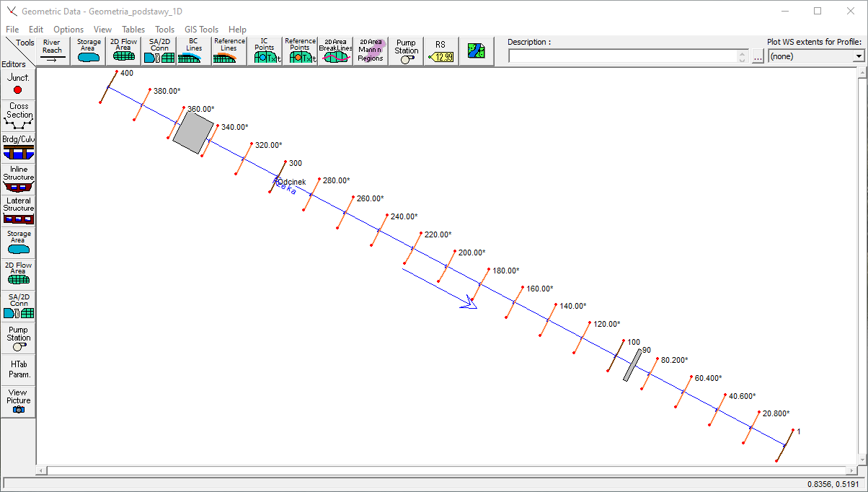868x492 pixels.
Task: Open the Brdg/Culv editor
Action: click(19, 148)
